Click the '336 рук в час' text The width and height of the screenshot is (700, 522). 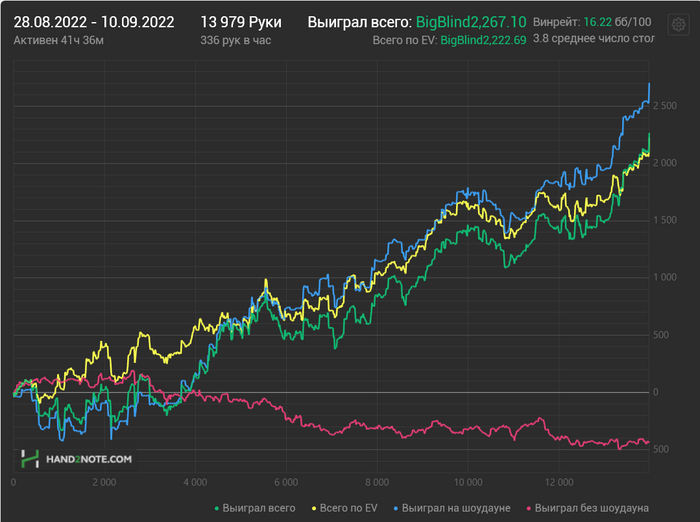(x=236, y=41)
